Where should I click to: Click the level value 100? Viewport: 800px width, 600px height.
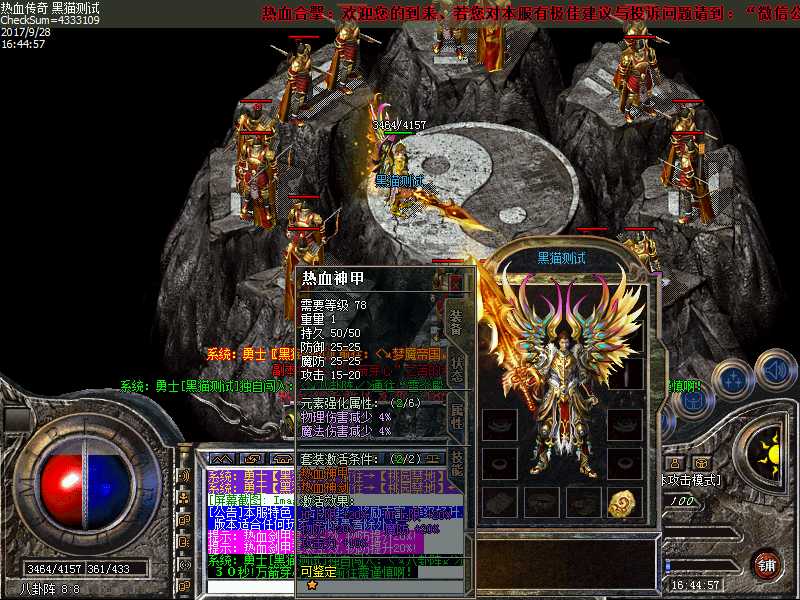click(x=682, y=501)
